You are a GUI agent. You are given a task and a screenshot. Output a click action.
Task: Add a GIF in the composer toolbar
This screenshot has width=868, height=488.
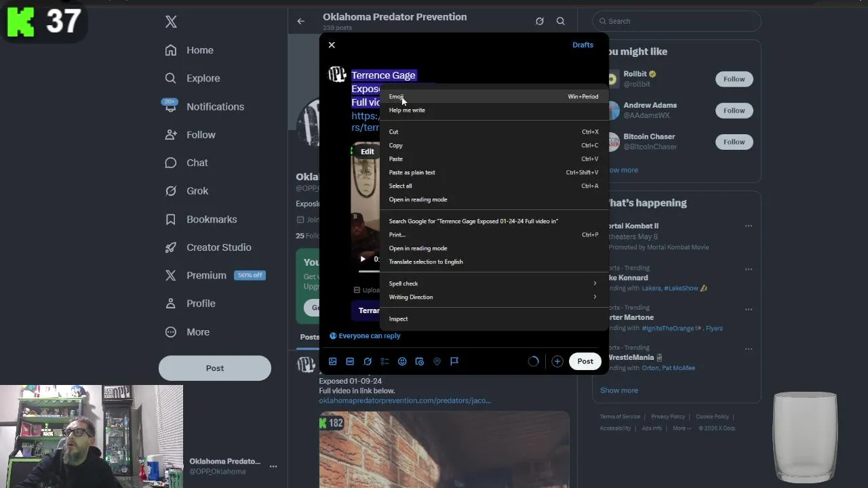pos(350,361)
